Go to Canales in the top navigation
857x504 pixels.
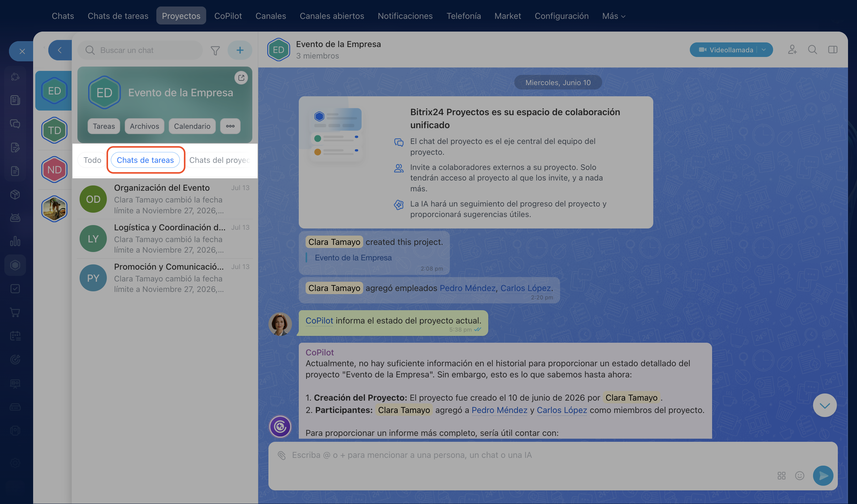pos(271,16)
